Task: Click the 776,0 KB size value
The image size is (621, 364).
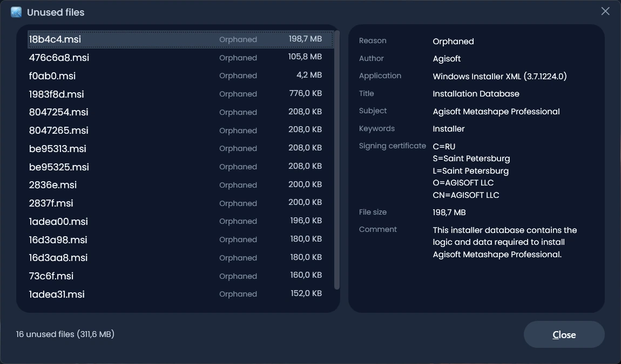Action: [x=305, y=93]
